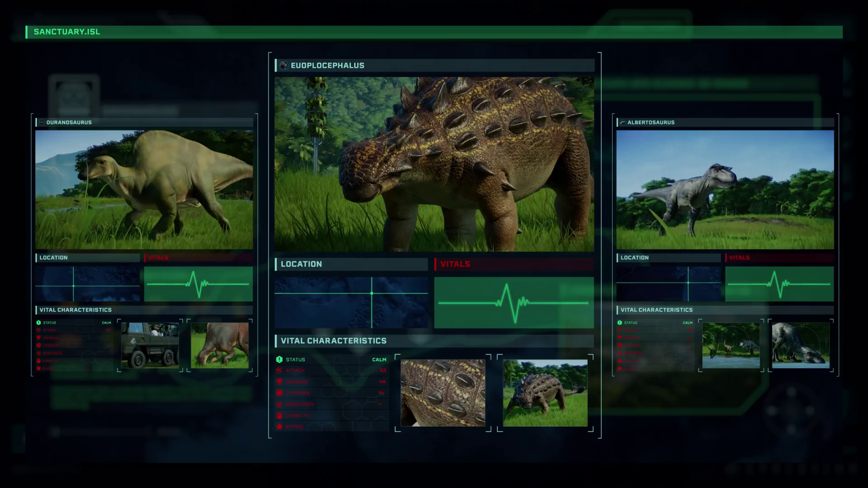Click the Ouranosaurus heartbeat vitals graph
The image size is (868, 488).
click(198, 284)
